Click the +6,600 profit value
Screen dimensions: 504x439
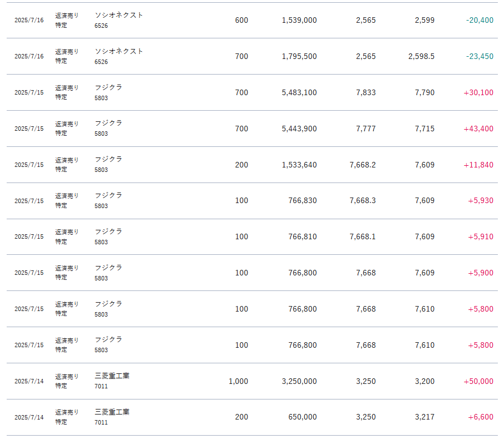point(480,417)
